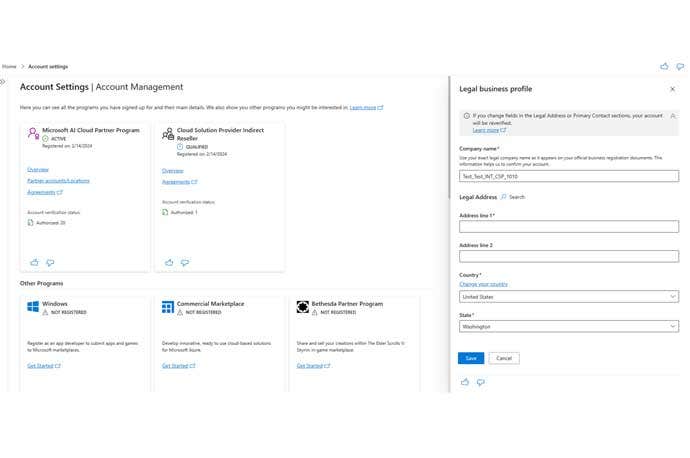This screenshot has width=690, height=458.
Task: Open Partner accounts/Locations link
Action: tap(58, 181)
